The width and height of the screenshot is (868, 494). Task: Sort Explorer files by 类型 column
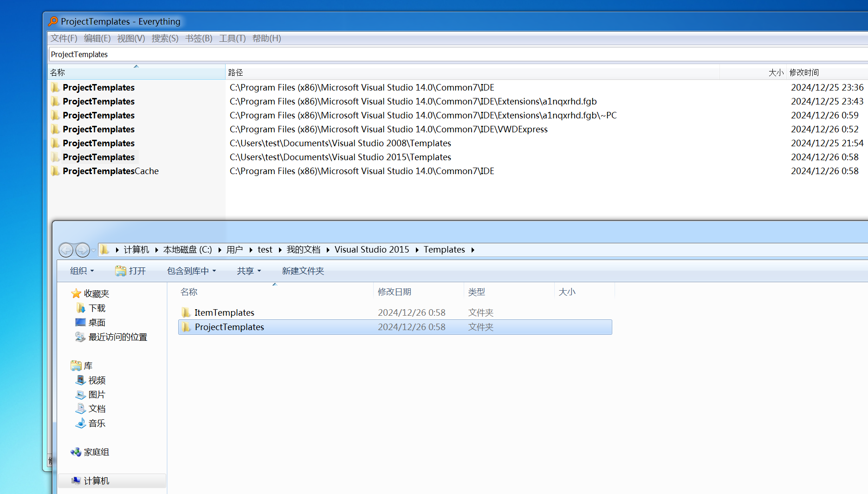[x=509, y=292]
